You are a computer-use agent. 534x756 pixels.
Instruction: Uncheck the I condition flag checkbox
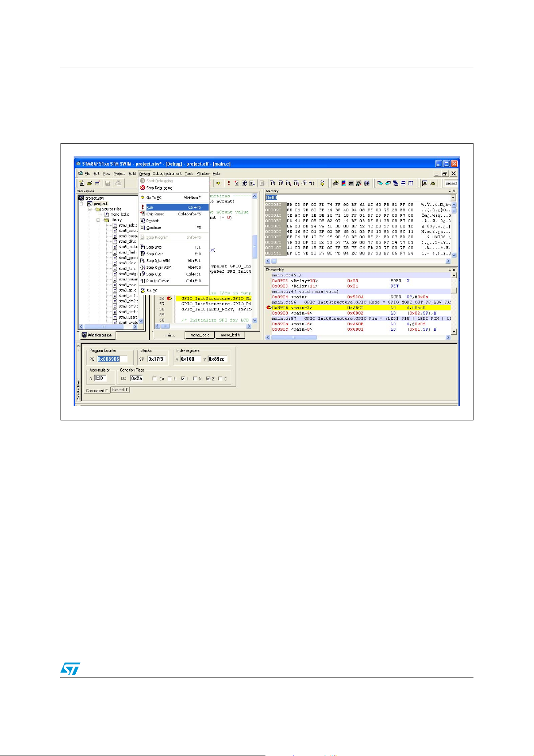tap(182, 379)
